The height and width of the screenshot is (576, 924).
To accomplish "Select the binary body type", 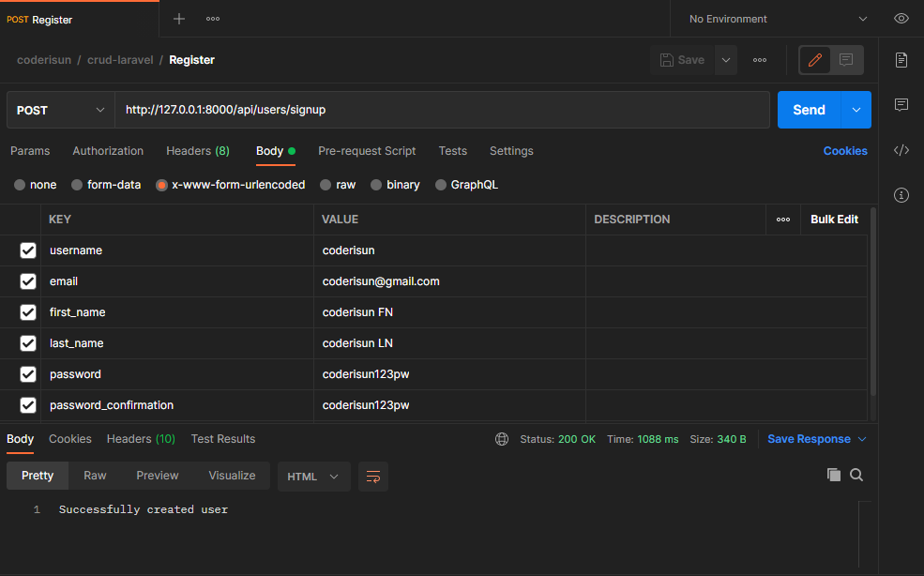I will click(376, 185).
